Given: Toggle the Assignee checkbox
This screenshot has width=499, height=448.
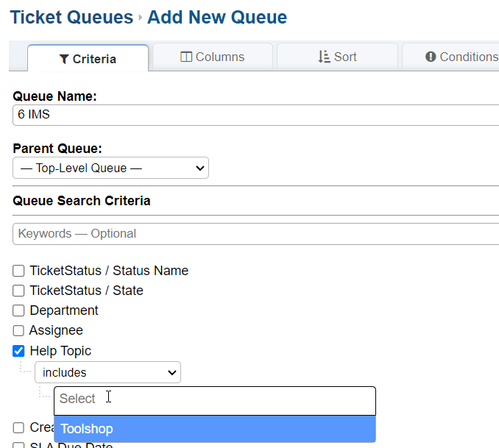Looking at the screenshot, I should tap(19, 330).
